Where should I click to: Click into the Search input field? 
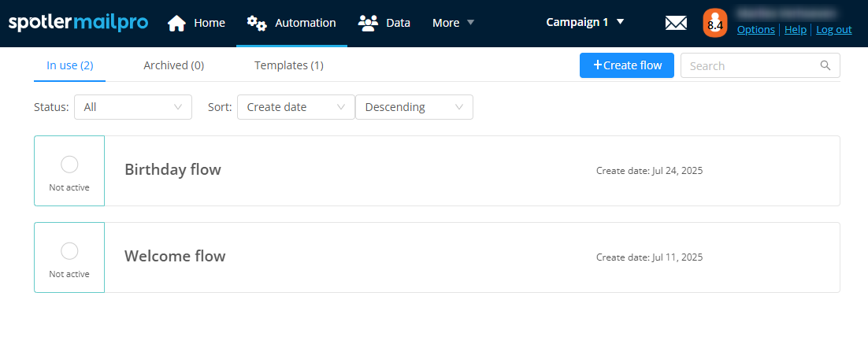pos(748,65)
